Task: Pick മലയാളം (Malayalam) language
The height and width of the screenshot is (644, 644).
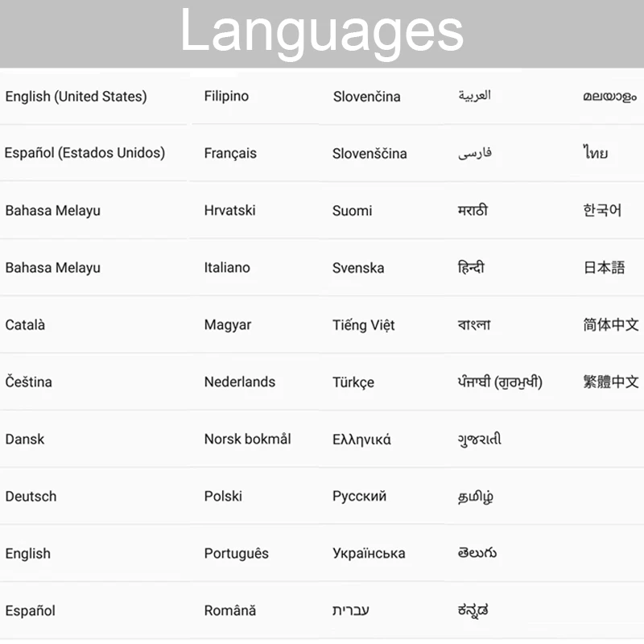Action: (609, 97)
